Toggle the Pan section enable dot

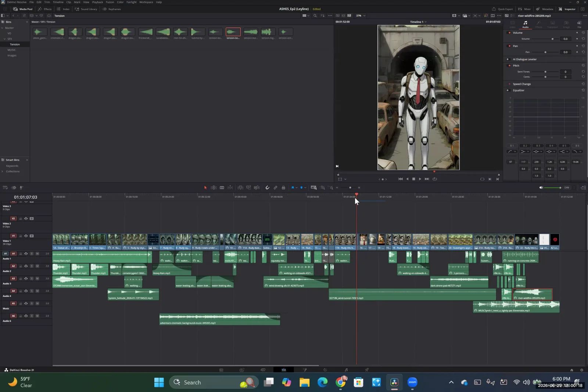(509, 46)
